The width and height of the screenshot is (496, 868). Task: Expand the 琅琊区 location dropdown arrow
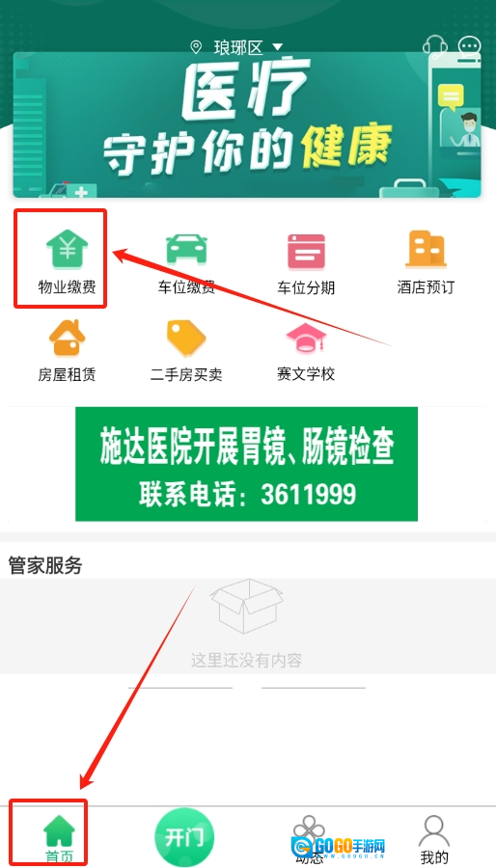click(x=278, y=47)
